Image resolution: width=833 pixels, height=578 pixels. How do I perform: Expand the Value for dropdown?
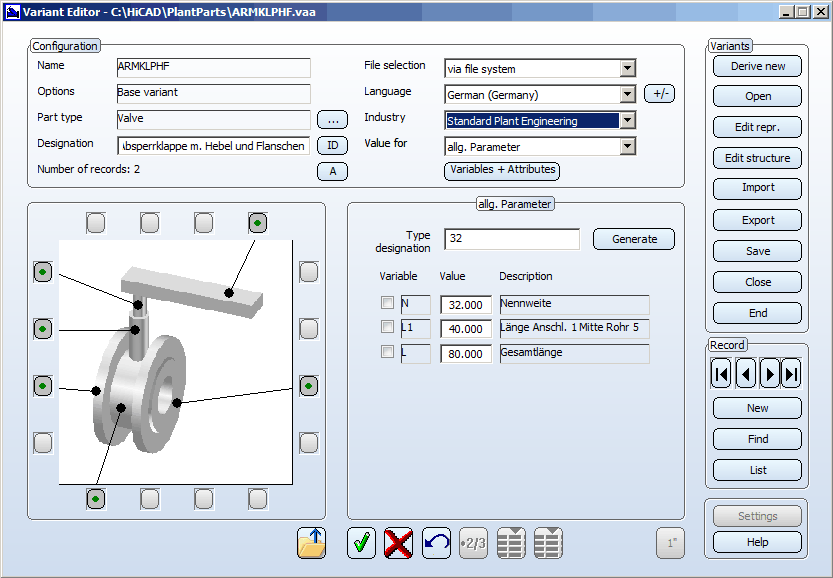point(627,147)
